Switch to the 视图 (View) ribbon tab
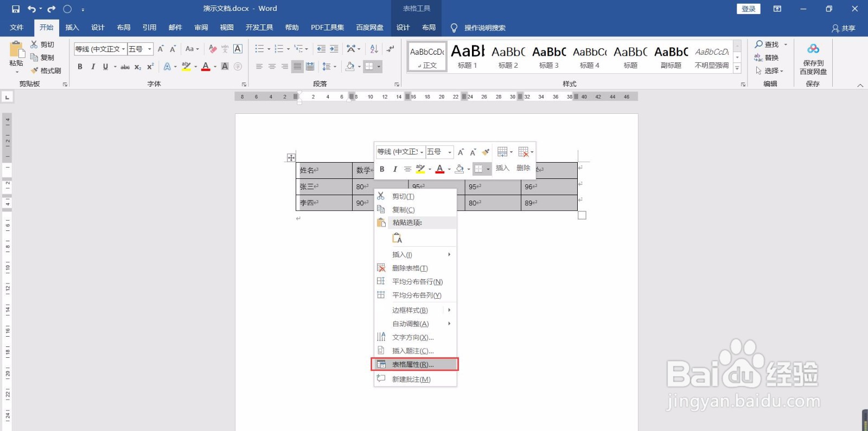This screenshot has width=868, height=431. pyautogui.click(x=227, y=27)
